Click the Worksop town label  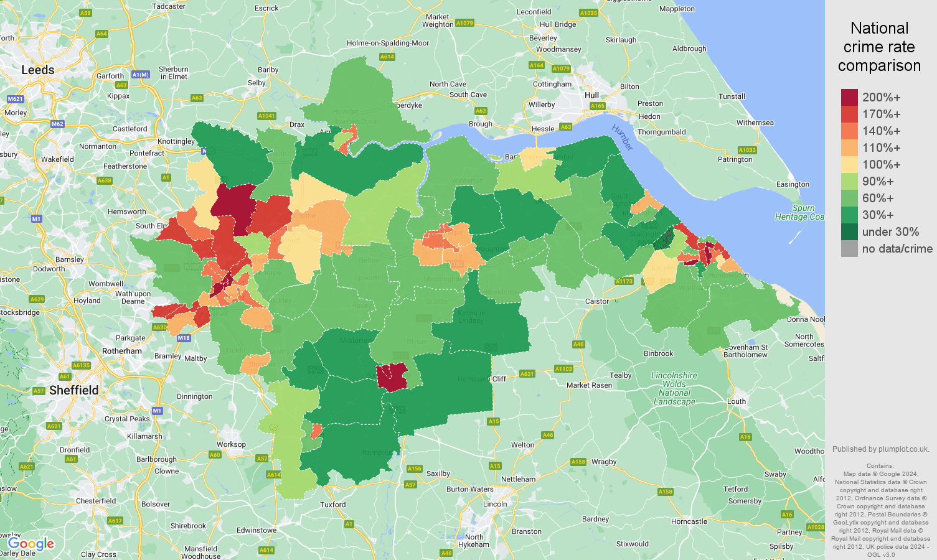[231, 444]
